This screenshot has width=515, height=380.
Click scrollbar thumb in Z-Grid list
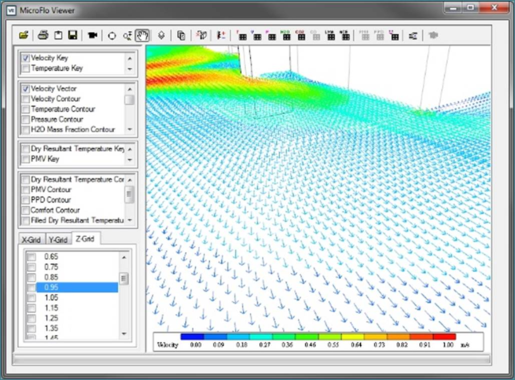point(124,279)
